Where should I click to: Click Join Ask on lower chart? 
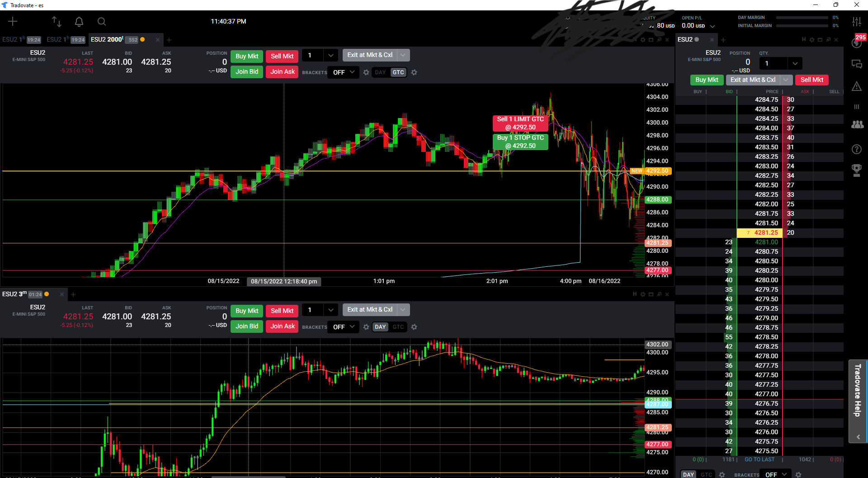(282, 326)
